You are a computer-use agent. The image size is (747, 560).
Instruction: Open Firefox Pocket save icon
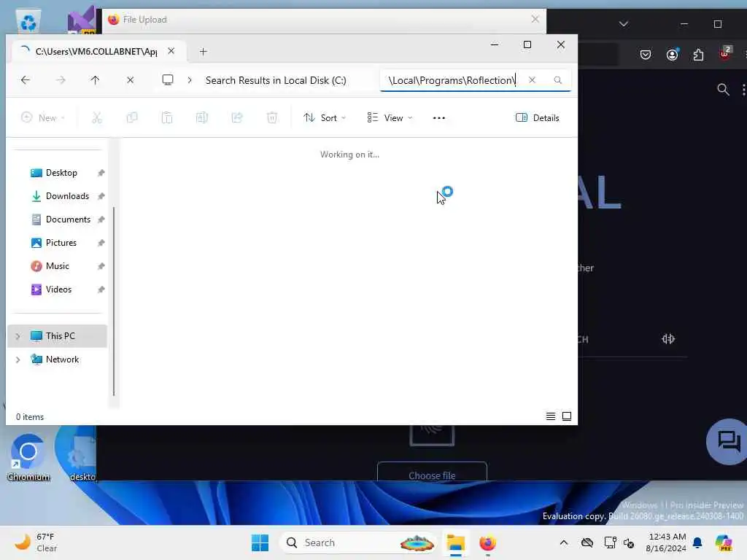click(x=646, y=55)
